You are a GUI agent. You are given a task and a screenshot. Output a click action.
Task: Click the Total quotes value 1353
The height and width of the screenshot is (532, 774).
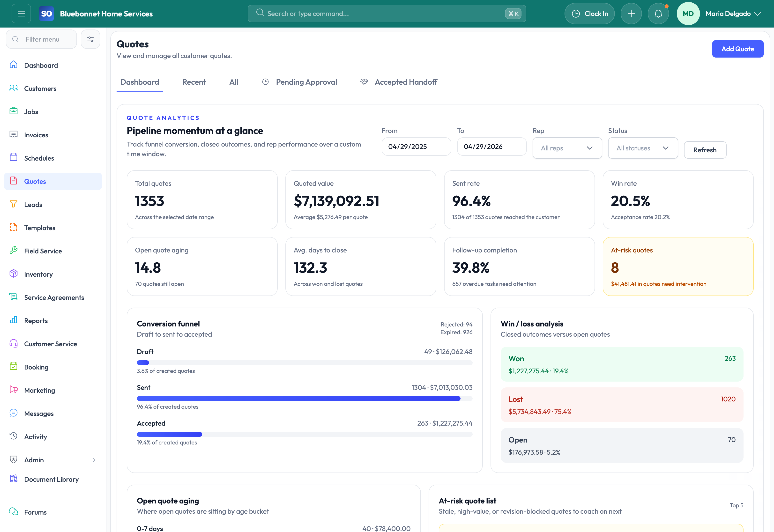150,201
